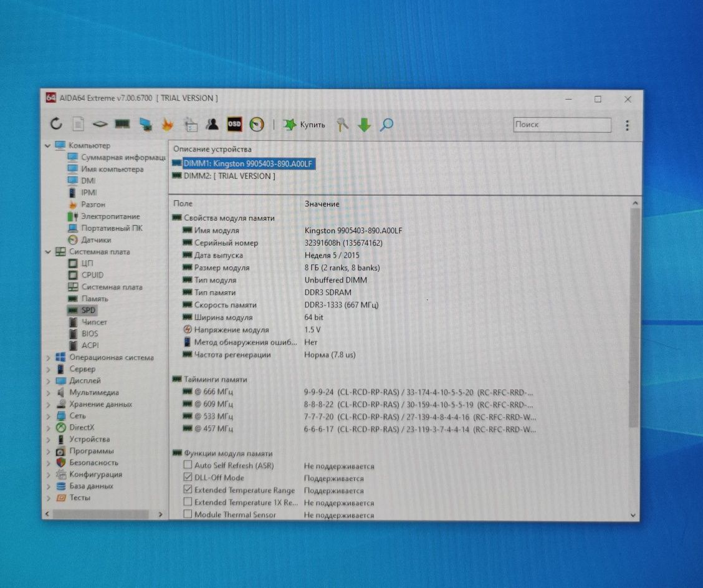This screenshot has height=588, width=703.
Task: Expand the Сервер tree node
Action: (x=48, y=370)
